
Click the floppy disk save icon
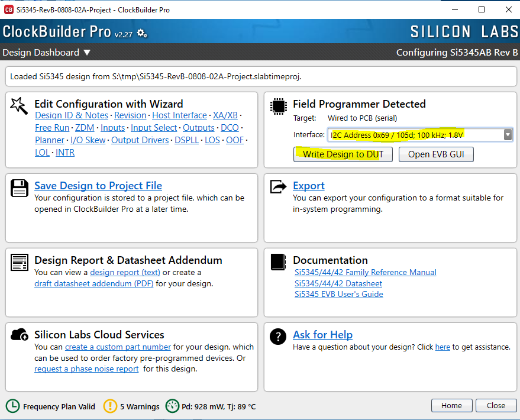click(20, 188)
